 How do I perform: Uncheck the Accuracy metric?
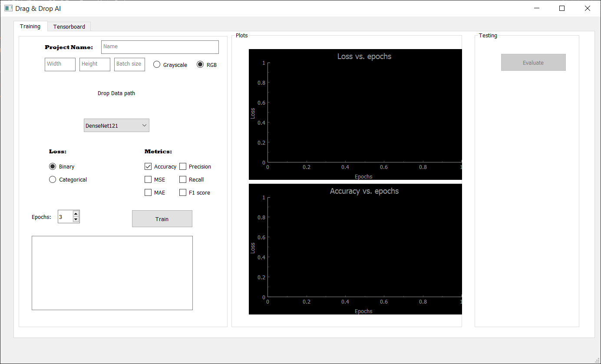tap(148, 166)
